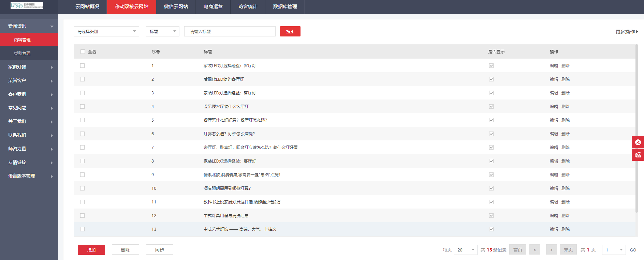
Task: Go to previous page arrow
Action: 535,249
